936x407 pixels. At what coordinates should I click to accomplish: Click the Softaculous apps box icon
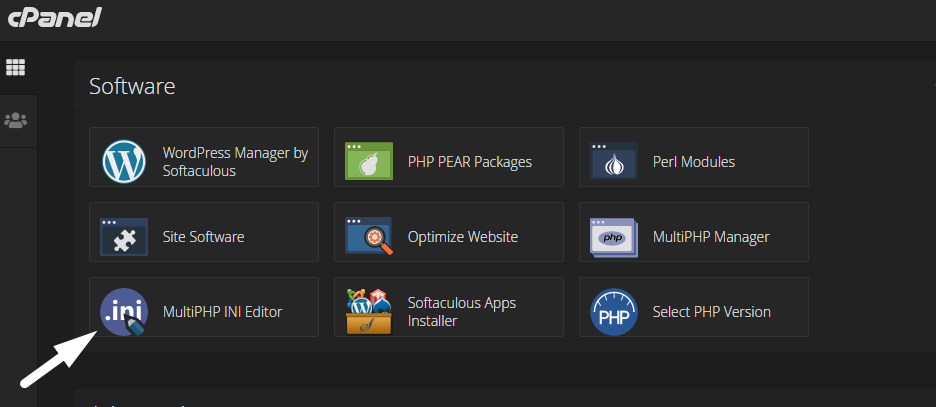(x=369, y=312)
